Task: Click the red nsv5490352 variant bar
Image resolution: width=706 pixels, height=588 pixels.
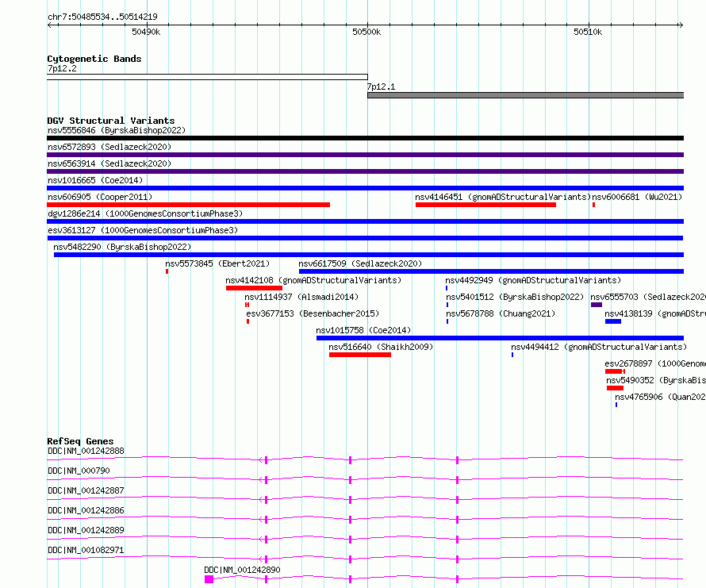Action: tap(615, 388)
